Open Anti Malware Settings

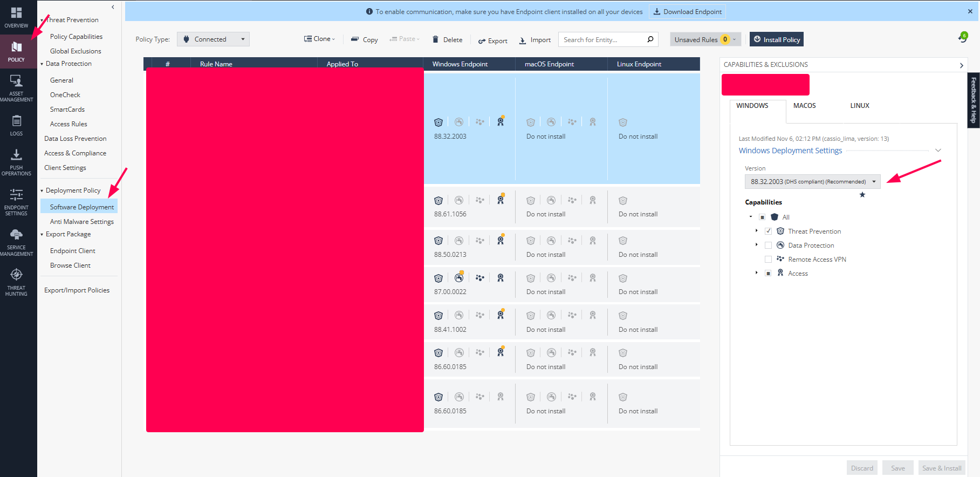tap(82, 221)
